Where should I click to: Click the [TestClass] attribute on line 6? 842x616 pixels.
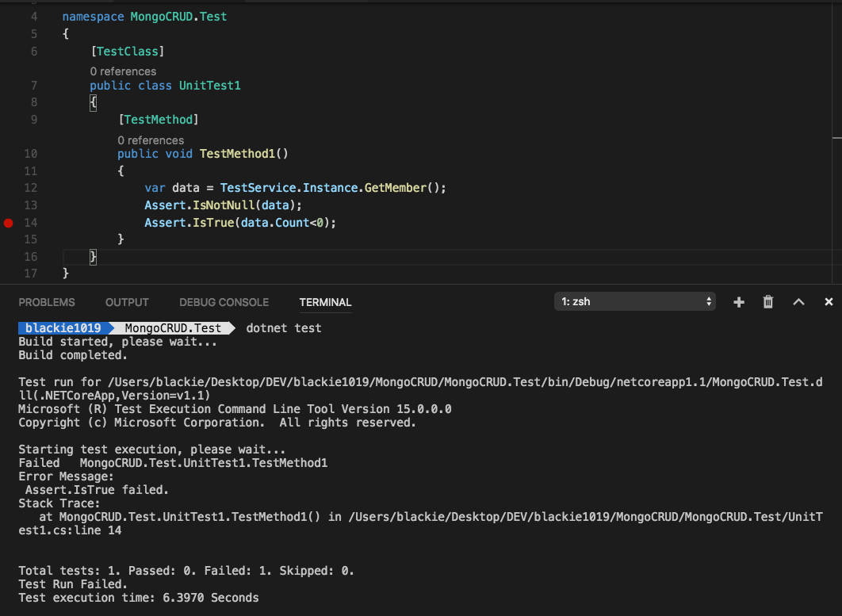(x=128, y=52)
